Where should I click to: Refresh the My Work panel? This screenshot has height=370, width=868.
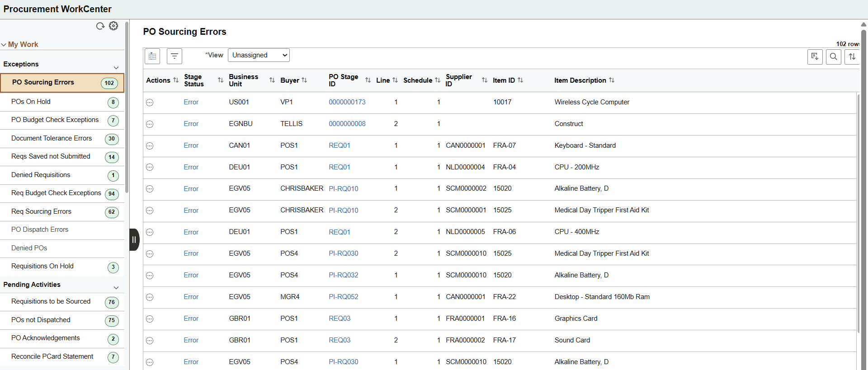point(100,26)
